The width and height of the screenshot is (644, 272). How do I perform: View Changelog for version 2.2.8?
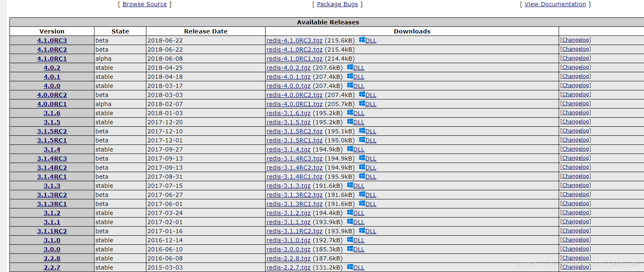click(575, 258)
